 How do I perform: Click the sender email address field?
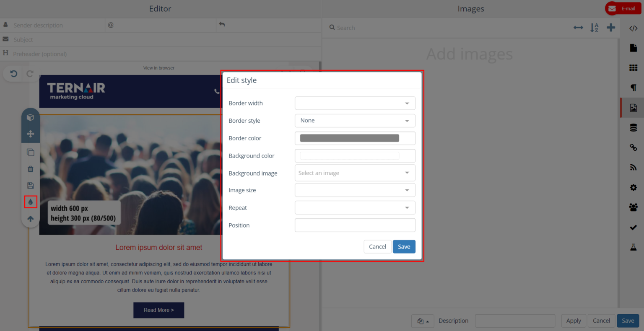[x=161, y=25]
